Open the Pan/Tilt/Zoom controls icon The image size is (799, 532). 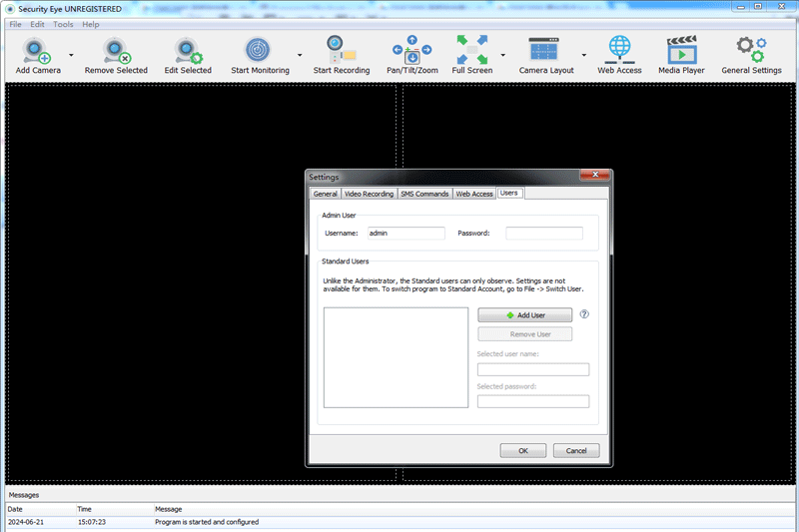pos(412,49)
